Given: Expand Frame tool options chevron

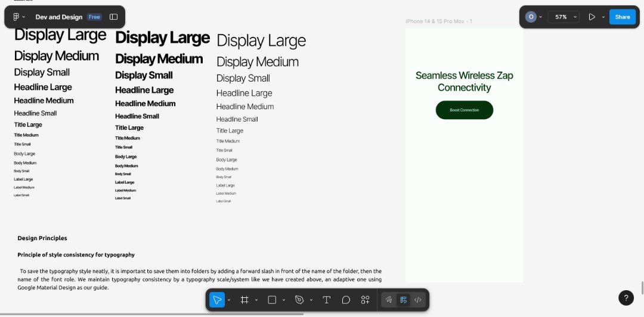Looking at the screenshot, I should click(256, 300).
